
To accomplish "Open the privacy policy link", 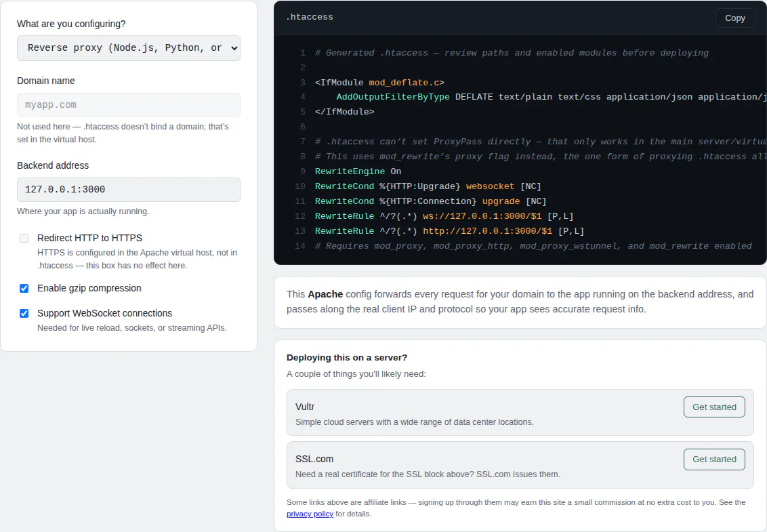I will coord(310,514).
